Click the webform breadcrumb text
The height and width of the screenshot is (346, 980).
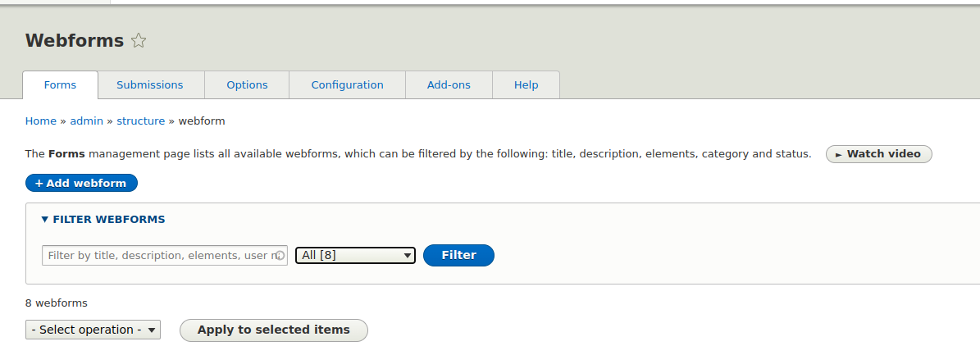tap(202, 121)
